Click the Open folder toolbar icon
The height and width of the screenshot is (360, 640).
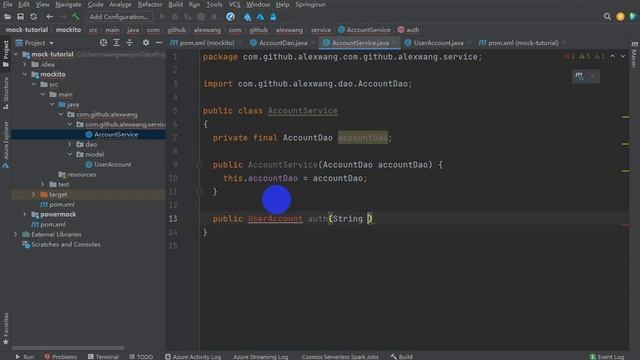7,17
